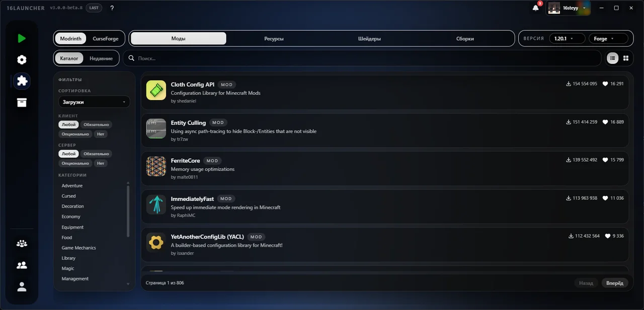Open the Cloth Config API title
The image size is (644, 310).
pyautogui.click(x=193, y=84)
